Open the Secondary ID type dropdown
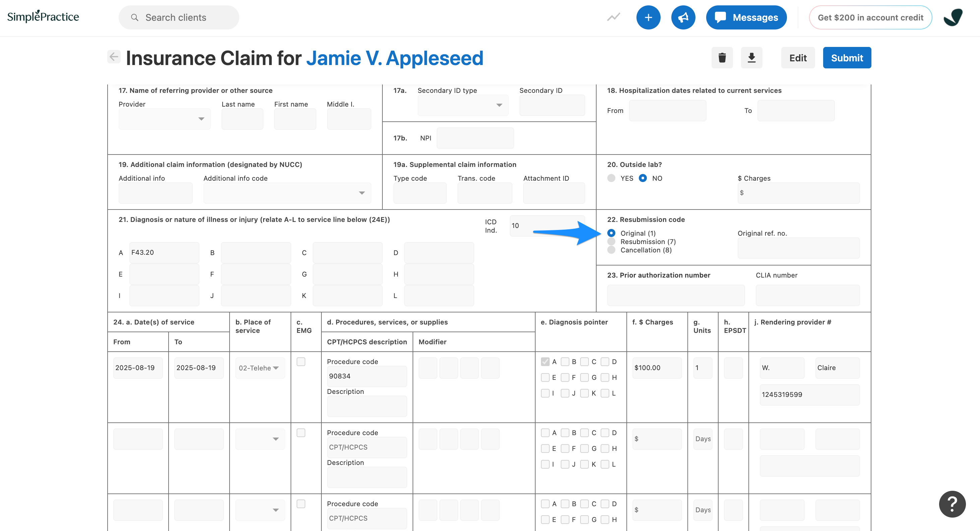 tap(463, 105)
